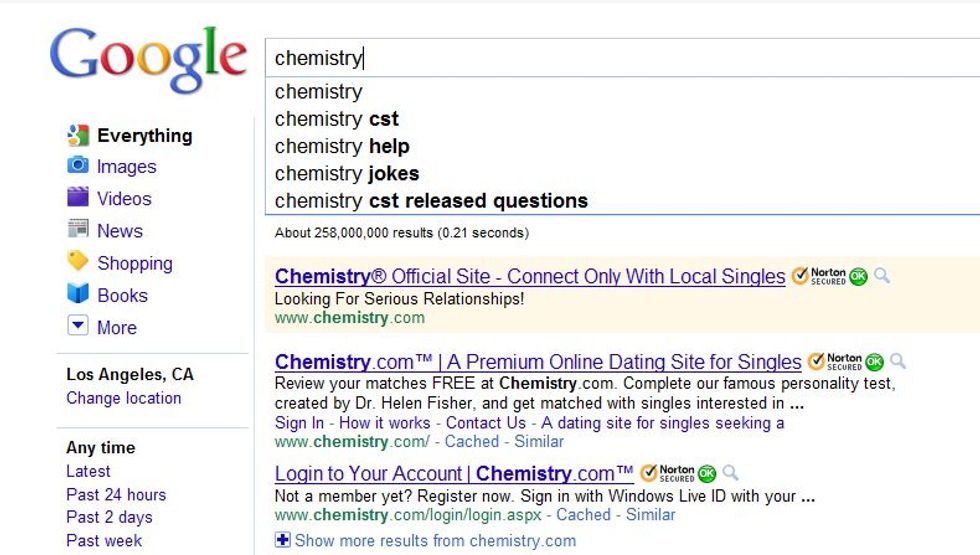The width and height of the screenshot is (980, 555).
Task: Open the Books icon in sidebar
Action: click(x=78, y=292)
